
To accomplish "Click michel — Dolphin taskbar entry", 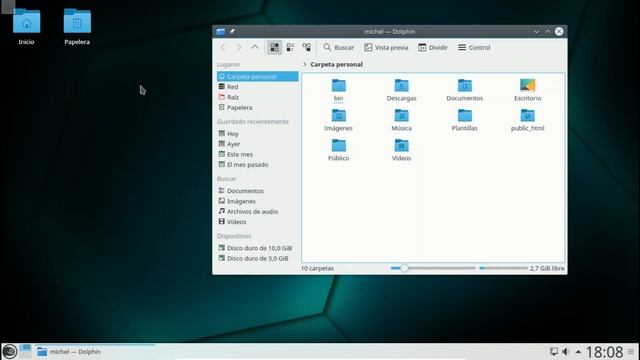I will (x=95, y=351).
